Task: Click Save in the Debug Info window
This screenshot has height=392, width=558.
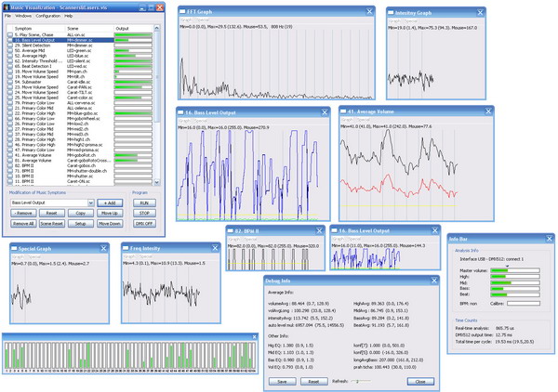Action: click(x=284, y=382)
